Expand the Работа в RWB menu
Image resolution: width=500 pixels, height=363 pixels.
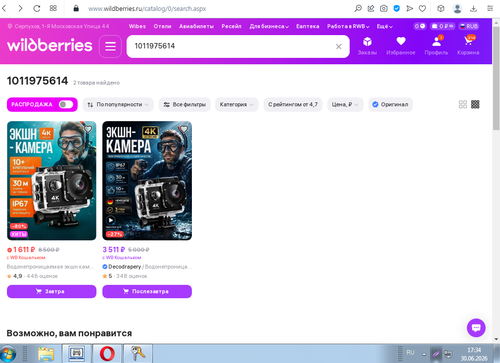point(348,26)
